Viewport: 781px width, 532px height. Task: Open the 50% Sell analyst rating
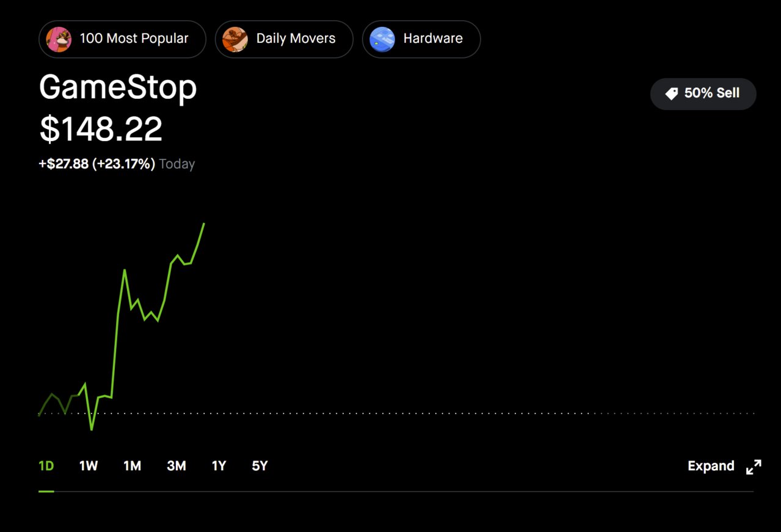coord(703,94)
